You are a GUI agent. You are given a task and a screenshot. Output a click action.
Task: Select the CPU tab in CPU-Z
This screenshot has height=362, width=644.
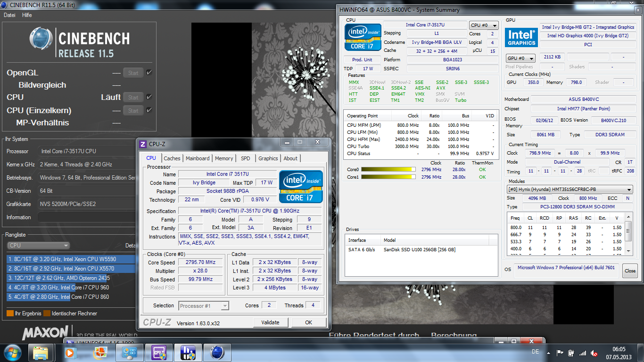[x=151, y=158]
